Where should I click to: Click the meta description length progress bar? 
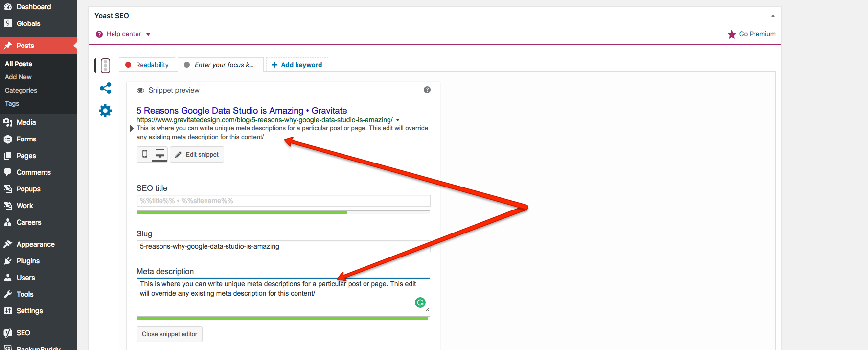pyautogui.click(x=283, y=318)
